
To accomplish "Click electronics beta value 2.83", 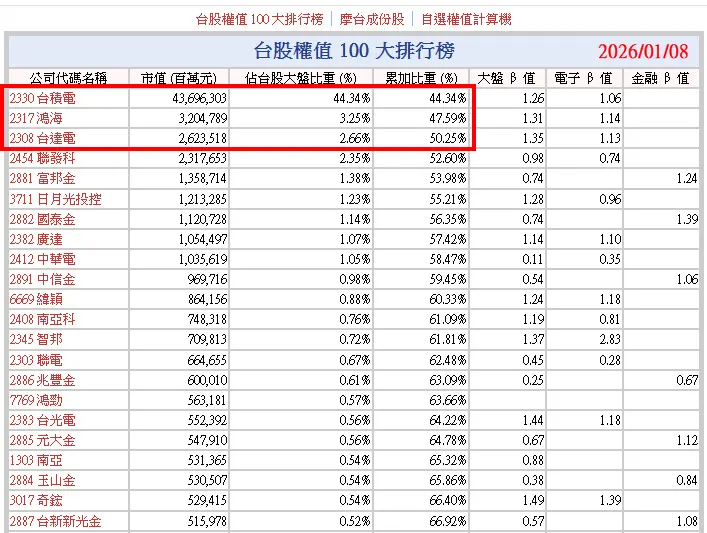I will (610, 339).
